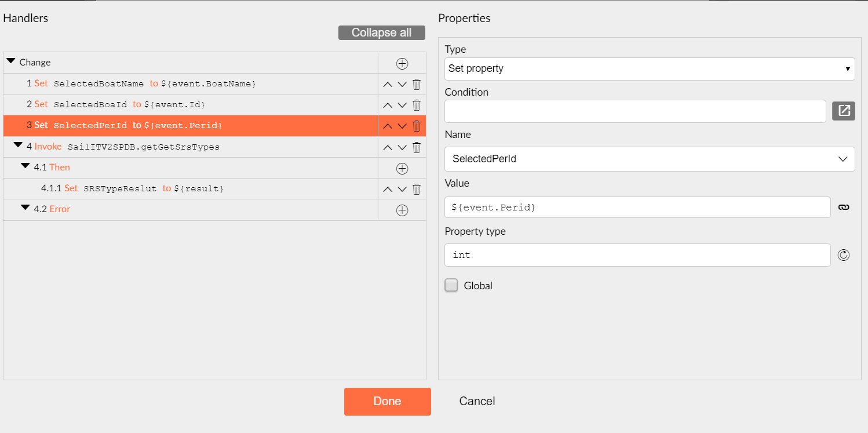Image resolution: width=868 pixels, height=433 pixels.
Task: Confirm with the Done button
Action: click(388, 402)
